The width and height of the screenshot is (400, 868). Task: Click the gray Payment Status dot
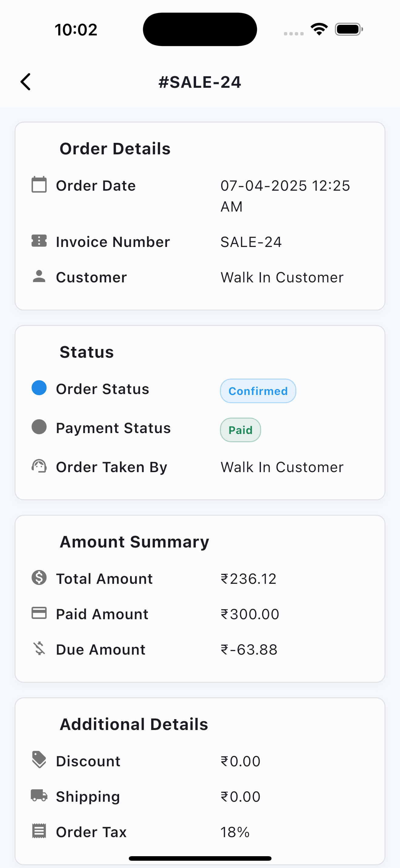point(39,427)
